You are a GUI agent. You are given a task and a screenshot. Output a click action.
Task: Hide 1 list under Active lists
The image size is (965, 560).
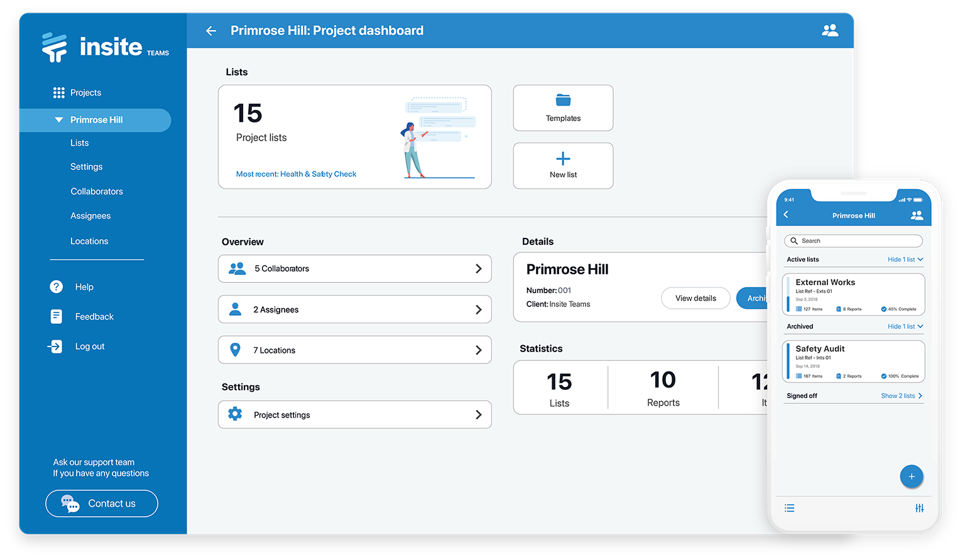(x=905, y=259)
